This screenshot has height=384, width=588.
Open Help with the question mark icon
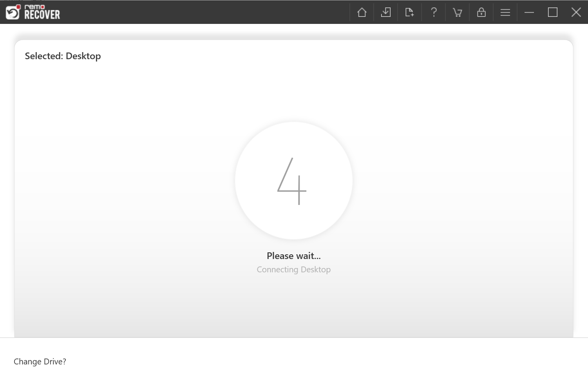tap(434, 13)
